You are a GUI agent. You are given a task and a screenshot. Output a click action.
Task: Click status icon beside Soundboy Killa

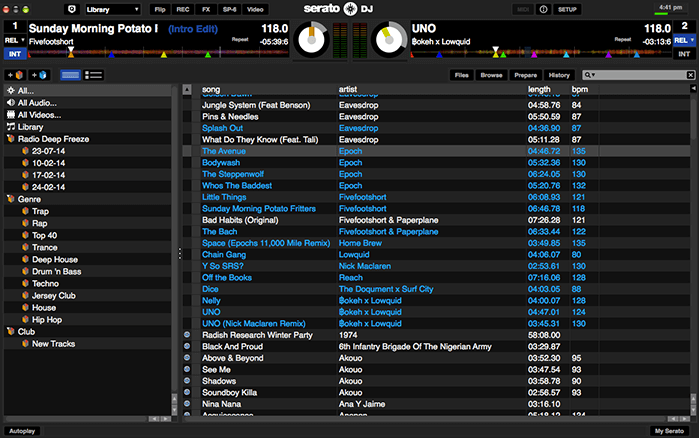(x=187, y=392)
